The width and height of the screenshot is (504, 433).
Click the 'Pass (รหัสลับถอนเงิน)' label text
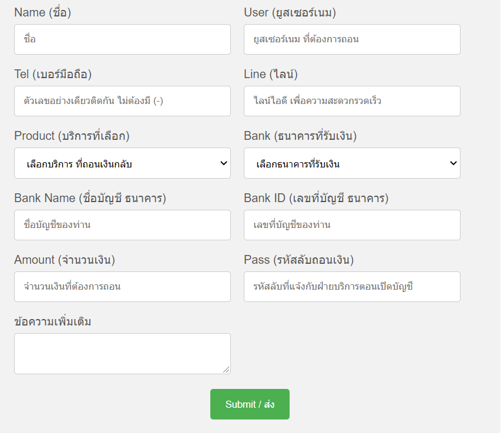point(298,260)
